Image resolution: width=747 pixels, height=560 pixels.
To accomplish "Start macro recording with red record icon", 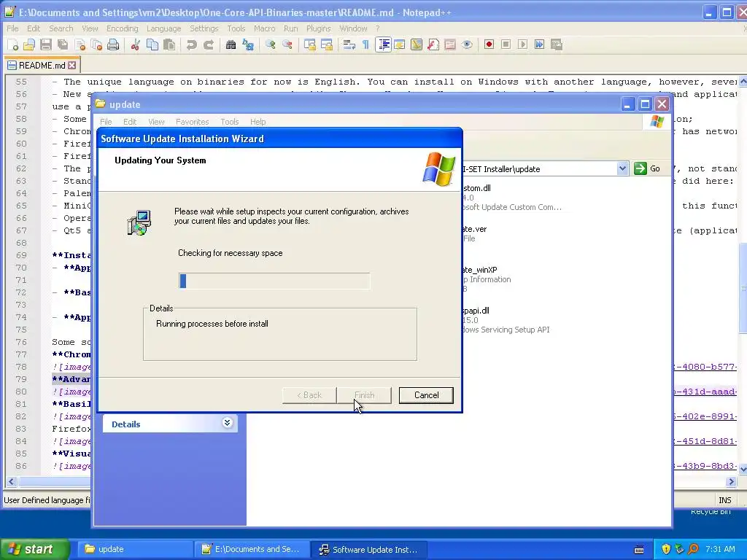I will (489, 44).
